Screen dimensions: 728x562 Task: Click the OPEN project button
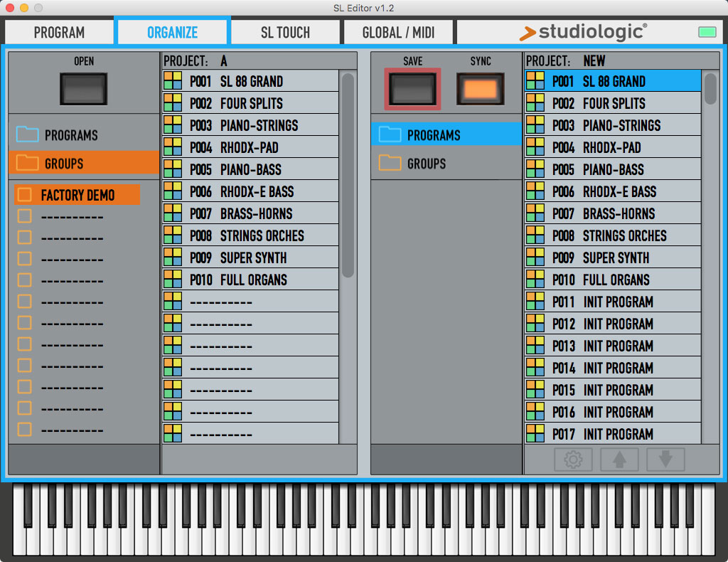coord(84,89)
